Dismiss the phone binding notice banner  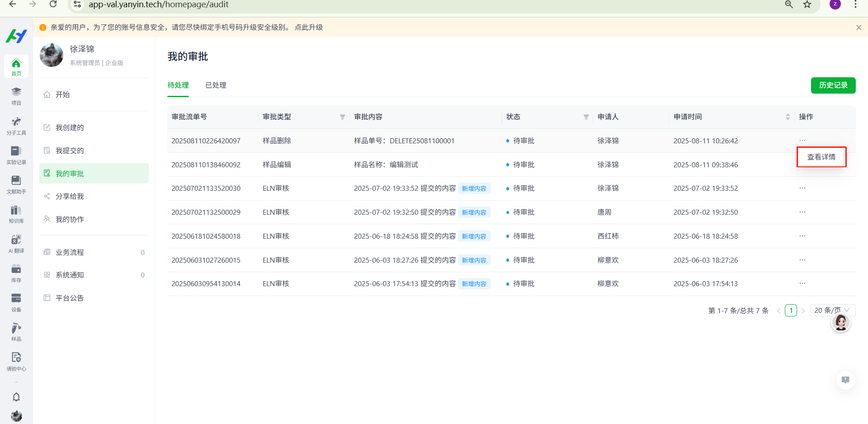(859, 27)
